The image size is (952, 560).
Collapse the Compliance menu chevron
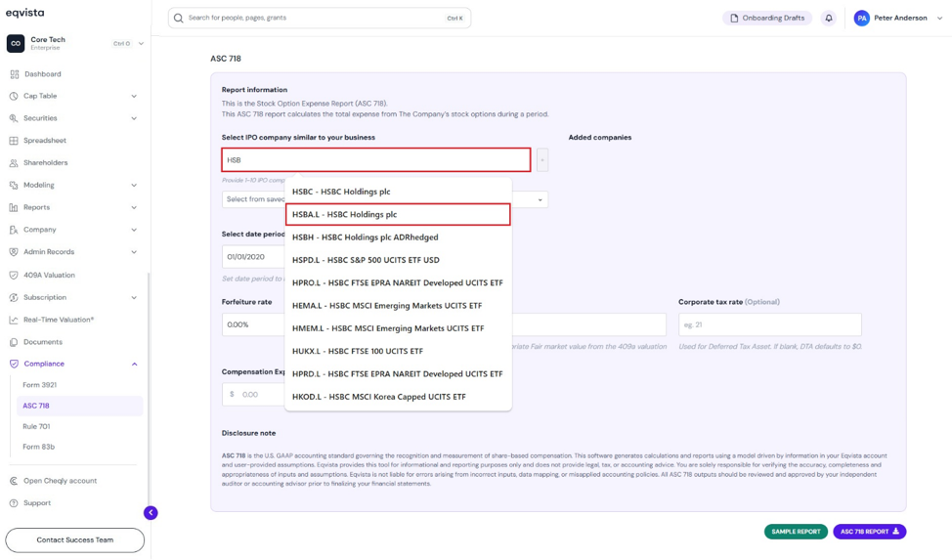pos(134,364)
